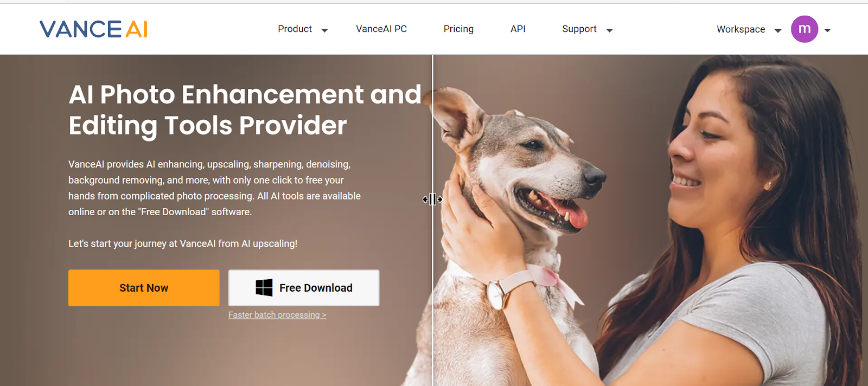Open the arrow beside the profile avatar
The height and width of the screenshot is (386, 868).
click(x=827, y=31)
